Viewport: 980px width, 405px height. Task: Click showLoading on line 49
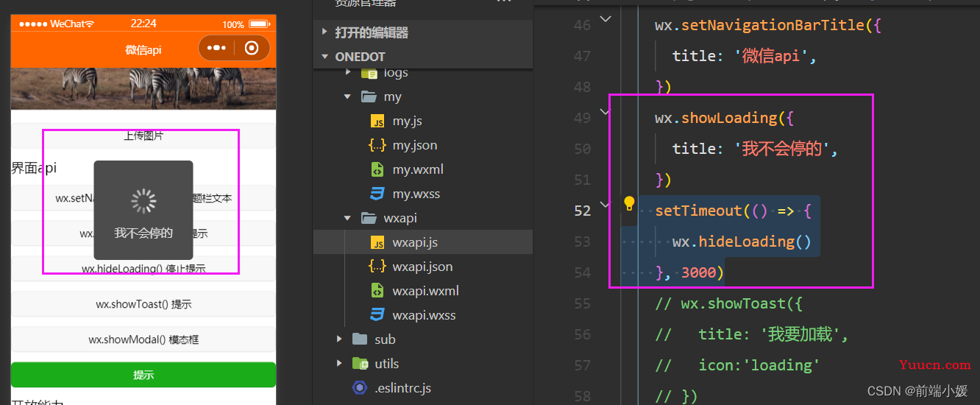pos(729,118)
